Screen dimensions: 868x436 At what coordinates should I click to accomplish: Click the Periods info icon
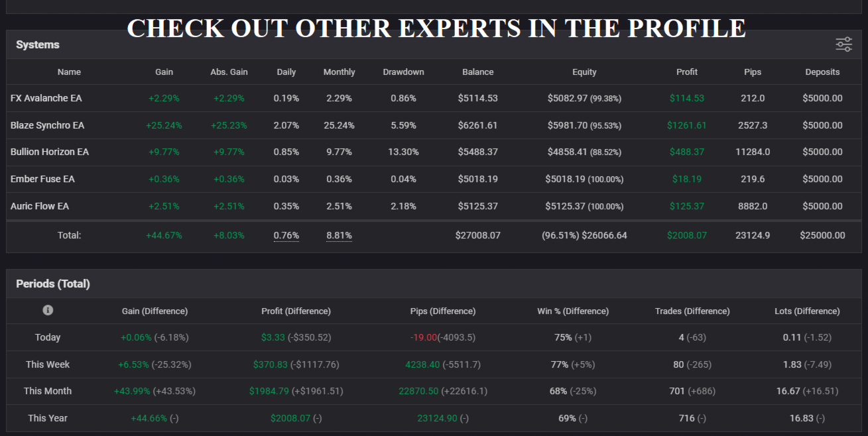click(x=48, y=310)
